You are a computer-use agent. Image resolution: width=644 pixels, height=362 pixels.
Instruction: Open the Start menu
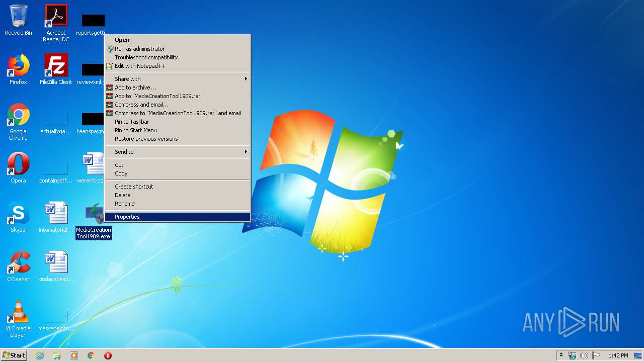coord(14,355)
